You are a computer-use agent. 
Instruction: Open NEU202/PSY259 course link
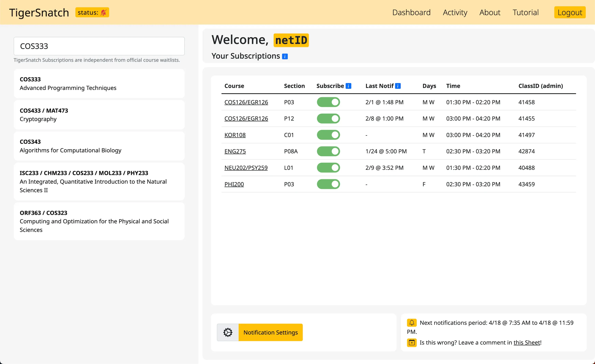[246, 168]
